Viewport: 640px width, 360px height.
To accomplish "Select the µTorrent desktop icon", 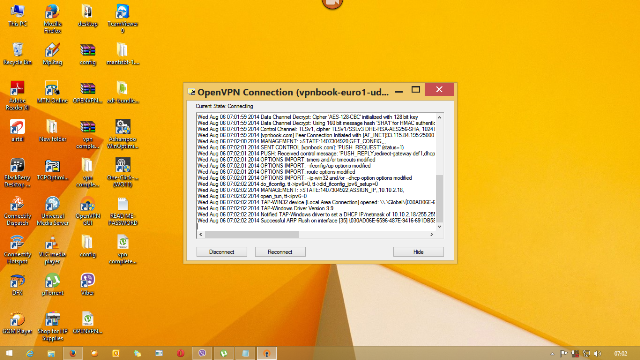I will coord(52,284).
